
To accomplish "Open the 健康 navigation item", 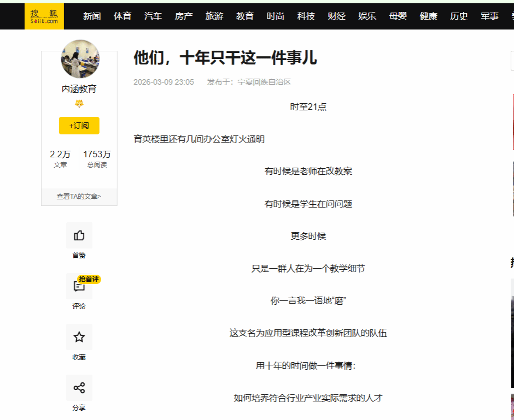I will pos(429,16).
